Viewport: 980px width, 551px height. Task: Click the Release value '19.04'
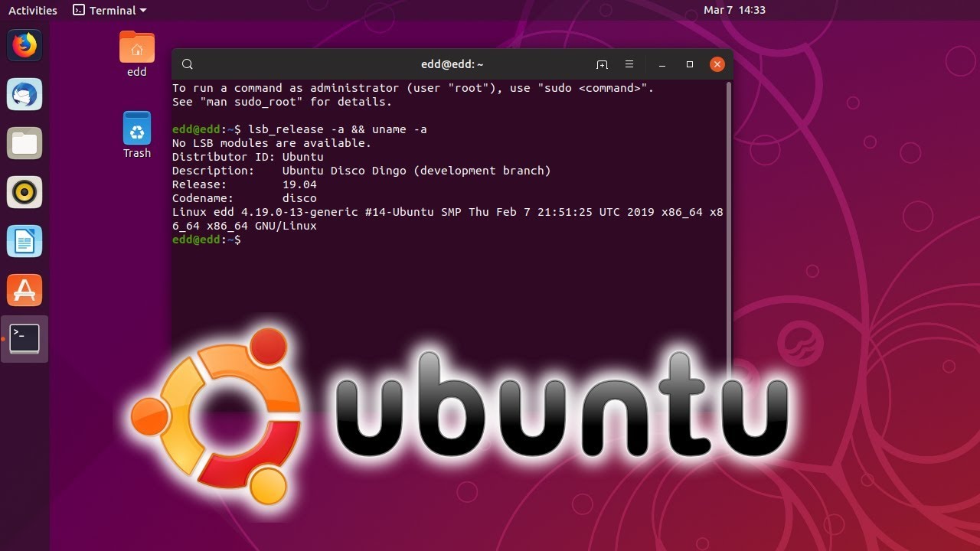point(299,184)
